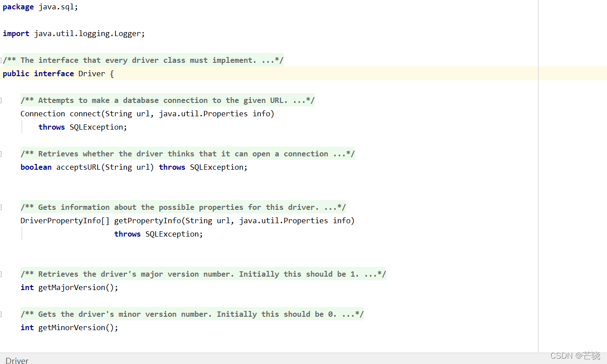Click the 'acceptsURL' method name
607x364 pixels.
tap(78, 167)
